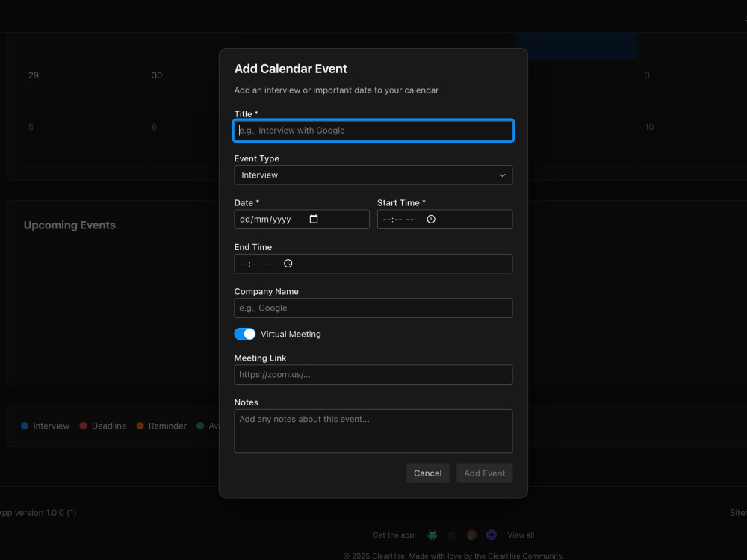Select the App version 1.0.0 text
The height and width of the screenshot is (560, 747).
(x=37, y=513)
